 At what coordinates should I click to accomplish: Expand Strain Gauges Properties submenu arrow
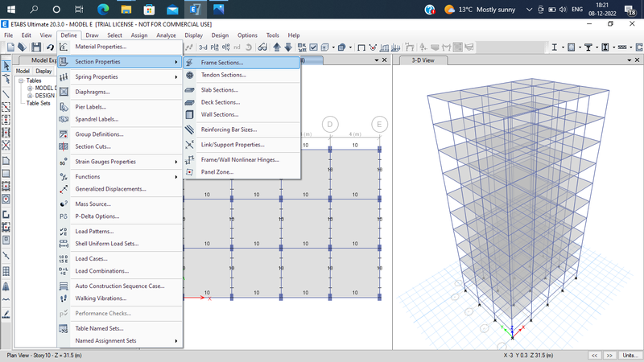click(176, 162)
